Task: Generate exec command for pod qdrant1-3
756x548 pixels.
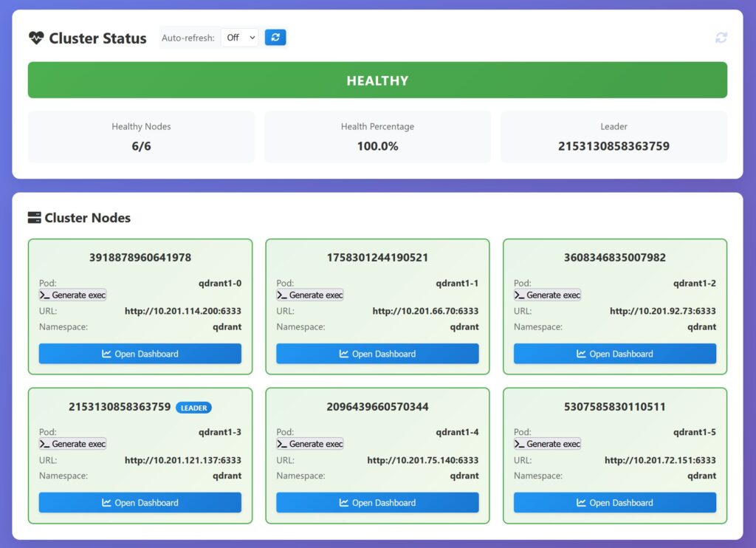Action: click(72, 444)
